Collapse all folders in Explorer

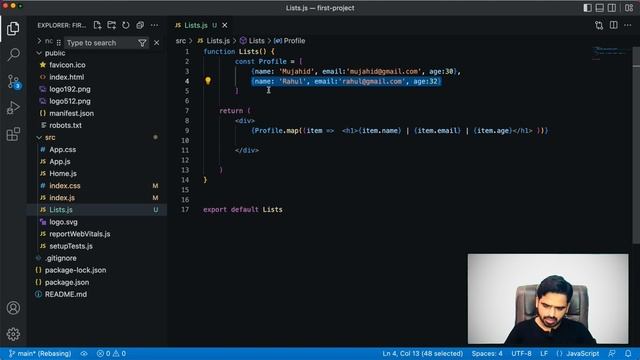140,25
